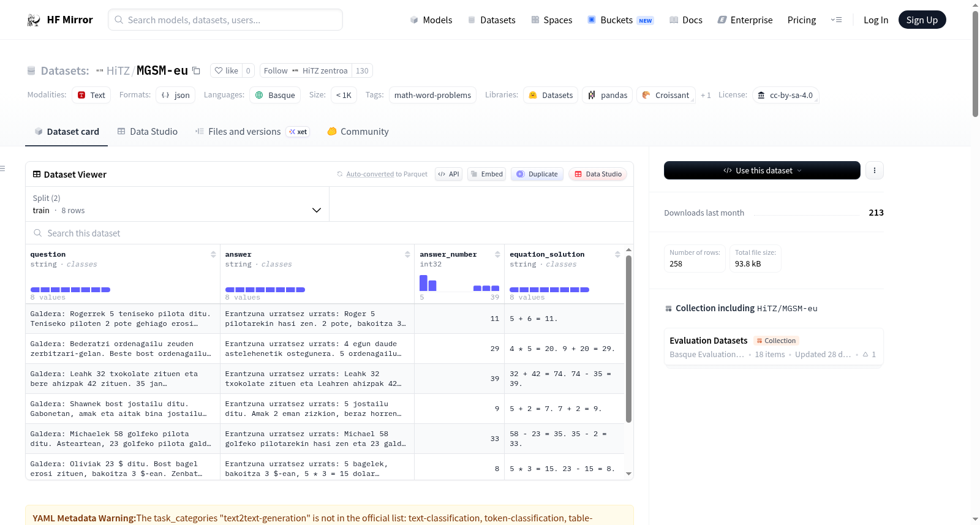Click the scroll-down arrow of dataset viewer
The image size is (980, 525).
point(628,474)
